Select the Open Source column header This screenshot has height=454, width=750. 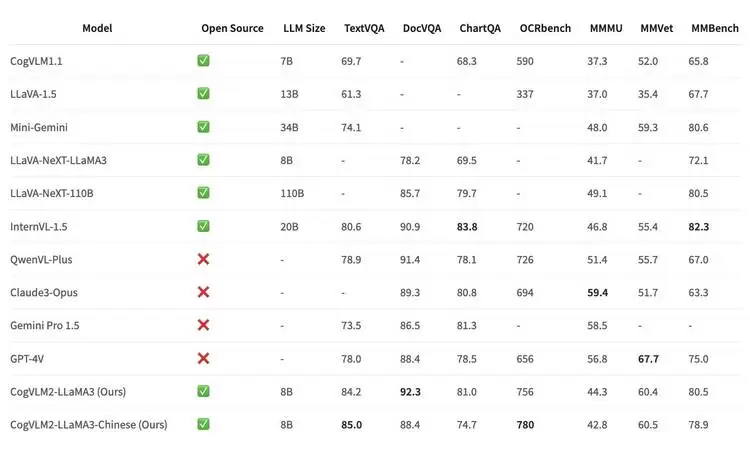[x=232, y=28]
